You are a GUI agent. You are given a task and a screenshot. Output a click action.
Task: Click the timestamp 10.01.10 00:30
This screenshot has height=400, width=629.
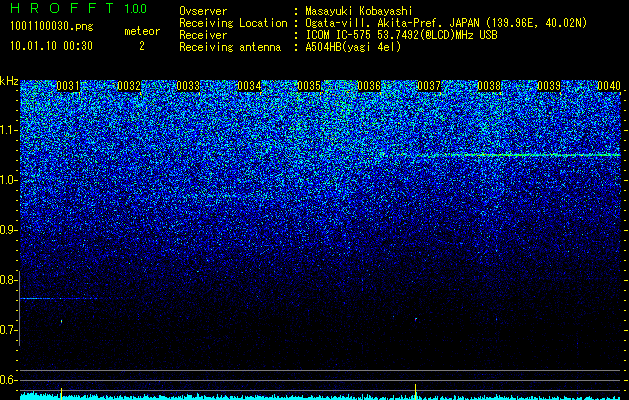click(51, 46)
